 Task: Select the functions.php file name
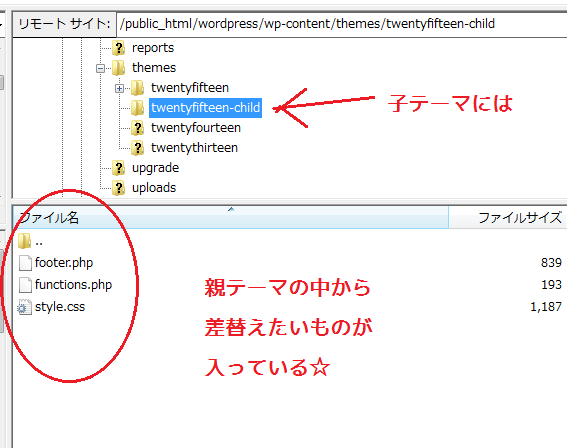tap(73, 285)
